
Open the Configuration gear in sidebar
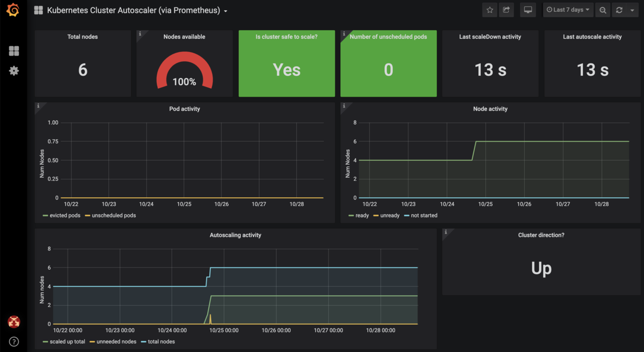pyautogui.click(x=14, y=70)
